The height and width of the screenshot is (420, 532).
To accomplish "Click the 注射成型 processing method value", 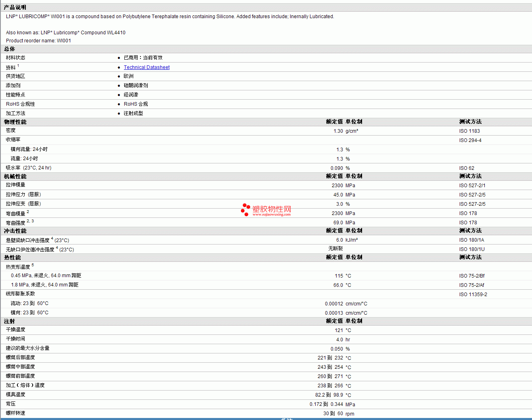I will click(133, 113).
